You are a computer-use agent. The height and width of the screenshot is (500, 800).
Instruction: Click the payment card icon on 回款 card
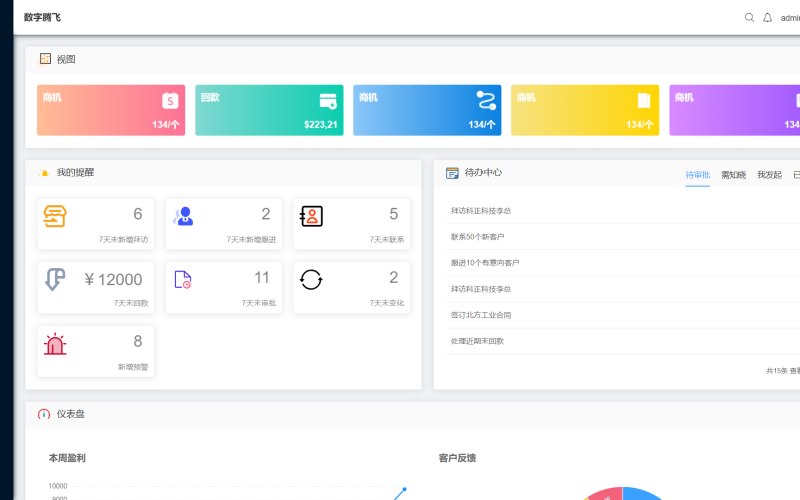click(x=328, y=101)
